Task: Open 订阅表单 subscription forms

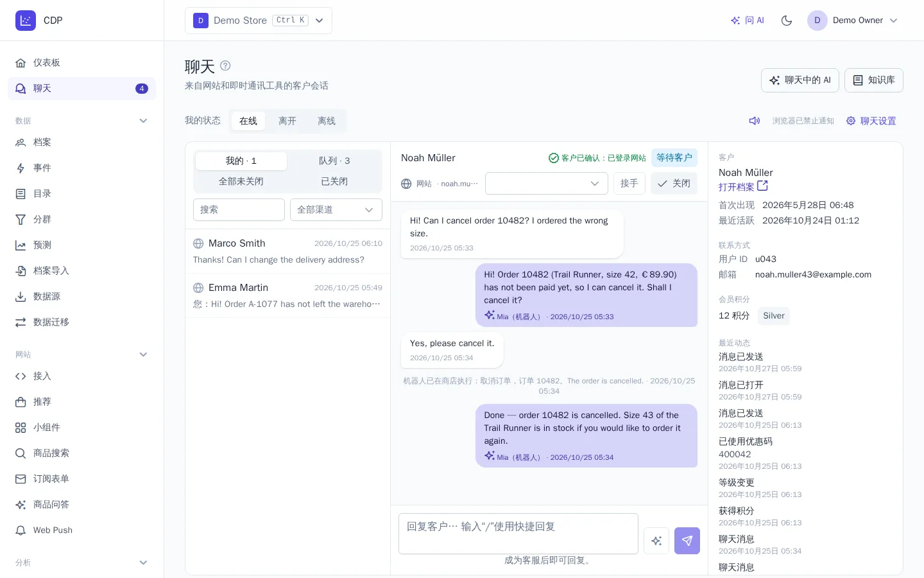Action: 81,478
